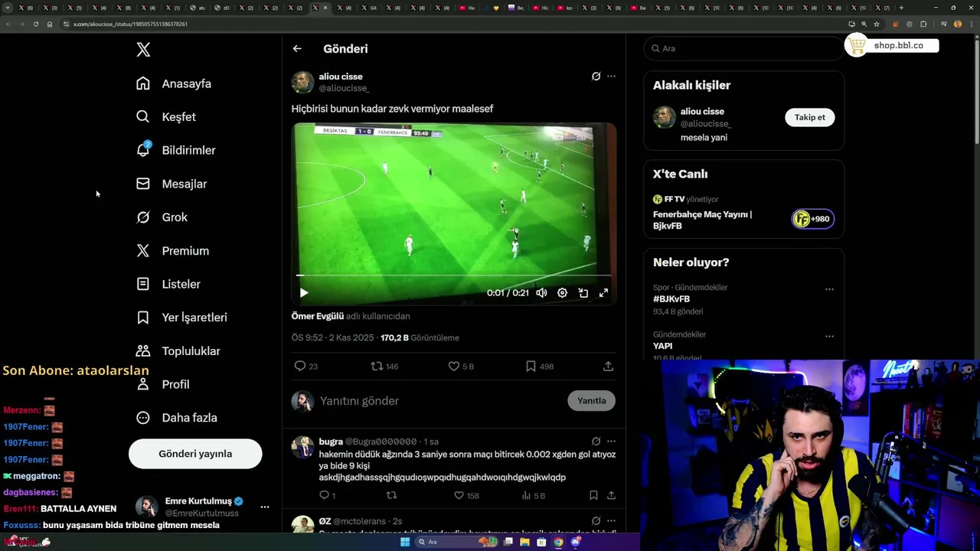Open Premium page
This screenshot has height=551, width=980.
(172, 250)
